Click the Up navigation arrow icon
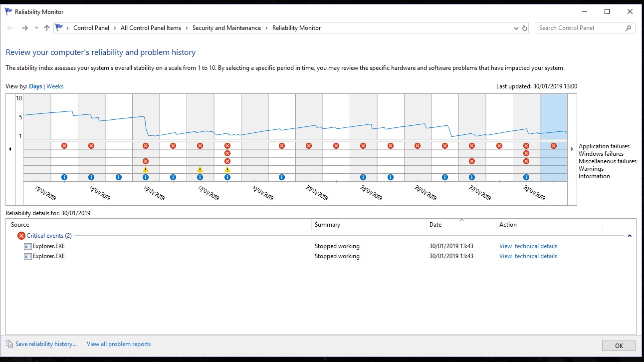This screenshot has height=362, width=644. [46, 28]
